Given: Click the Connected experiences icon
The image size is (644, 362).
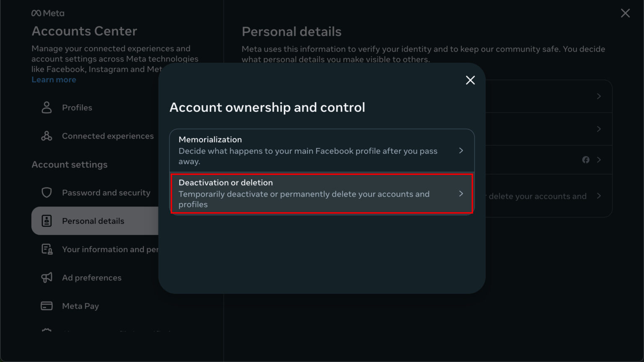Looking at the screenshot, I should (47, 136).
